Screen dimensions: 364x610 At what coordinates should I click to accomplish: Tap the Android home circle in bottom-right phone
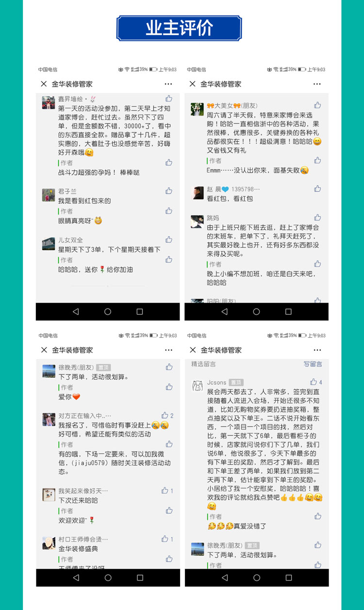click(256, 577)
